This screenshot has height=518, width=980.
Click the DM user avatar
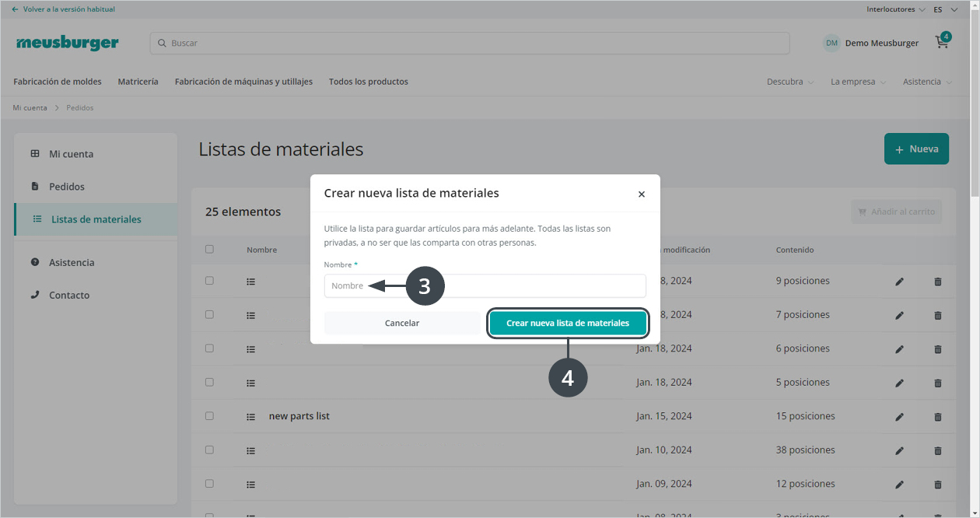coord(831,44)
